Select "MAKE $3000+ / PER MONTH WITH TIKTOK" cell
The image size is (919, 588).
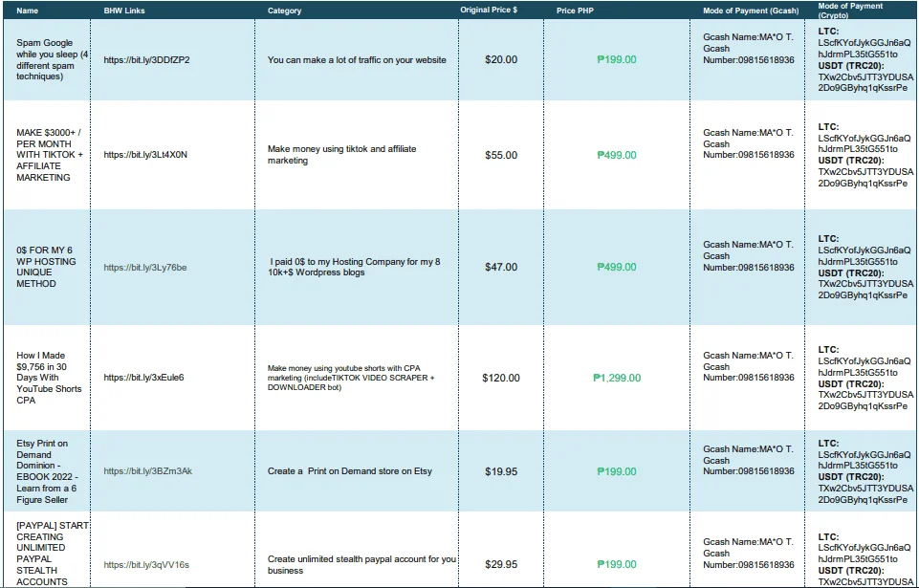point(50,155)
